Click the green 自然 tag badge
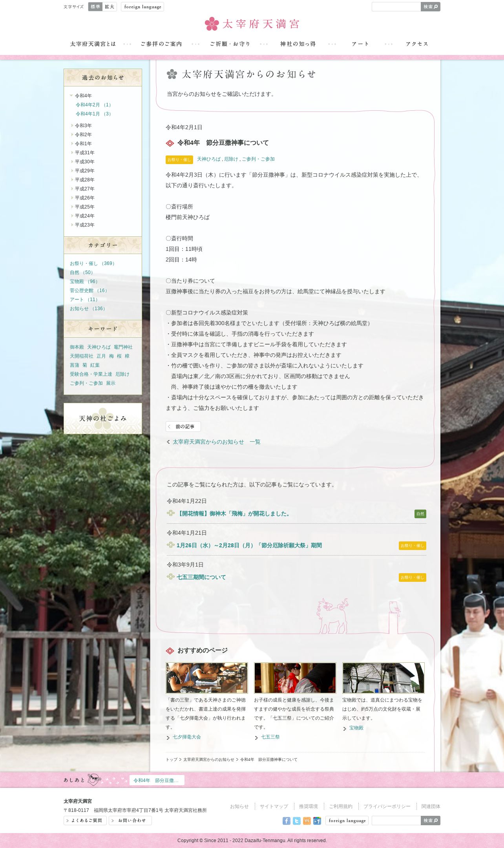 coord(420,514)
